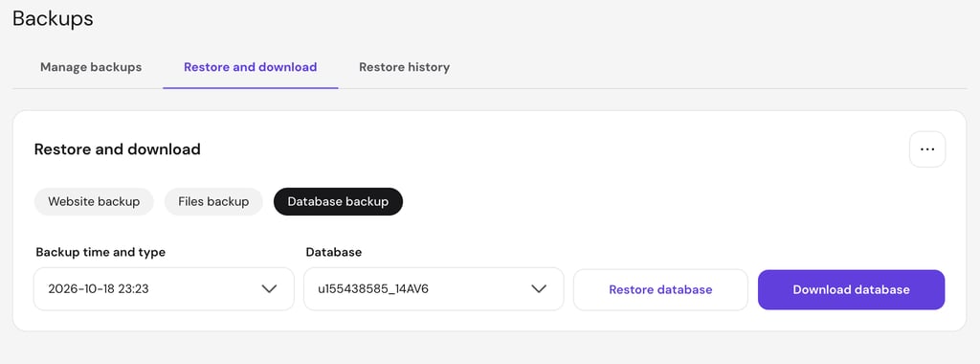Open the Restore history tab

coord(404,67)
